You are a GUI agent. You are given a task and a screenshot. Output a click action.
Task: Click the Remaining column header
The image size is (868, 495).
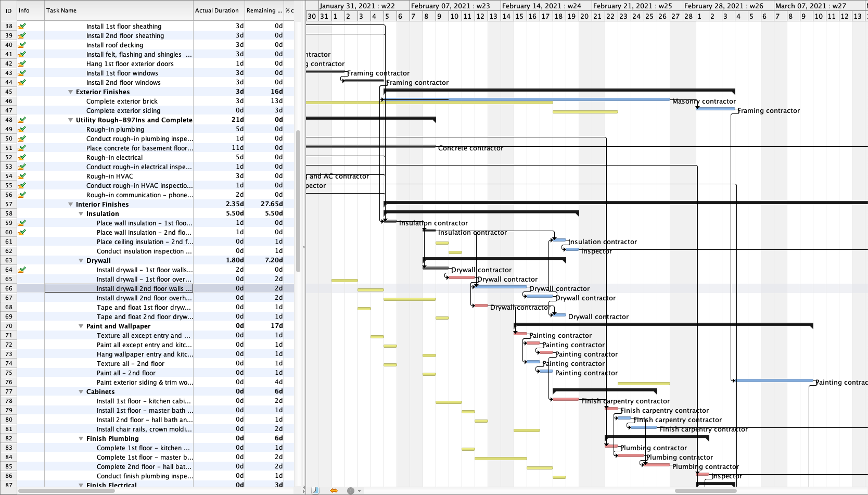(264, 10)
